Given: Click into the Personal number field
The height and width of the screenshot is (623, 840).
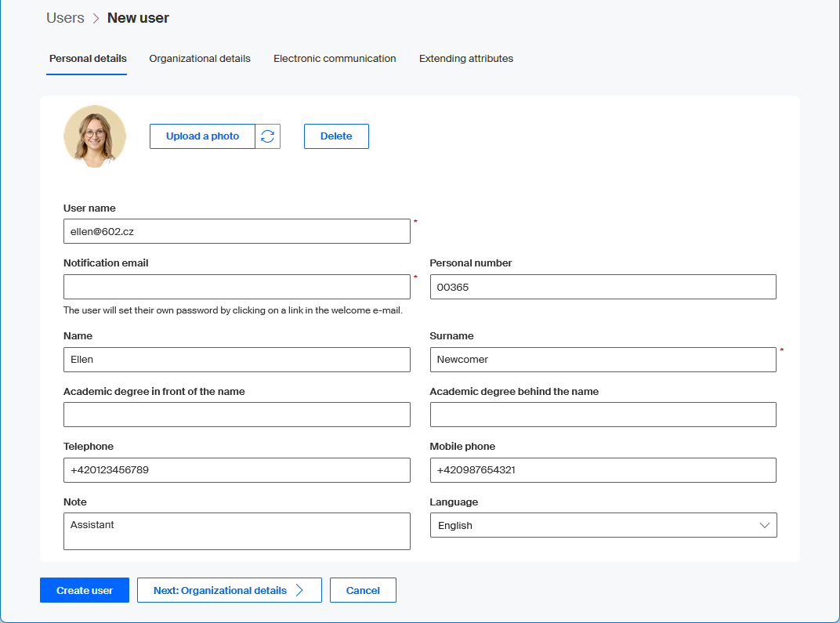Looking at the screenshot, I should (603, 287).
